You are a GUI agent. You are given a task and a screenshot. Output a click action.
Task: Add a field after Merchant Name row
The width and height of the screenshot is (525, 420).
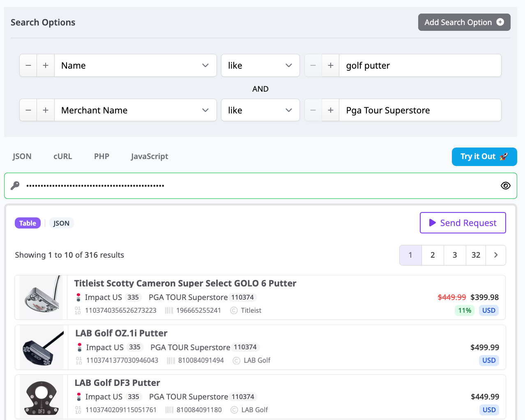coord(46,110)
